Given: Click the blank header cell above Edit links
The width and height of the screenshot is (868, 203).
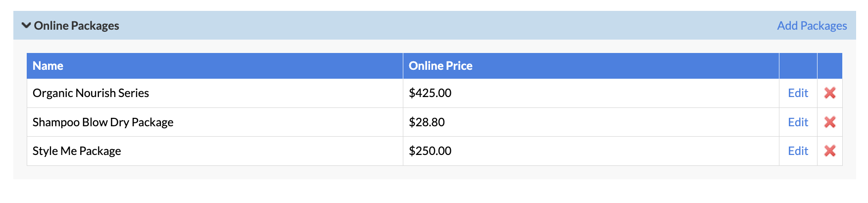Looking at the screenshot, I should [798, 66].
